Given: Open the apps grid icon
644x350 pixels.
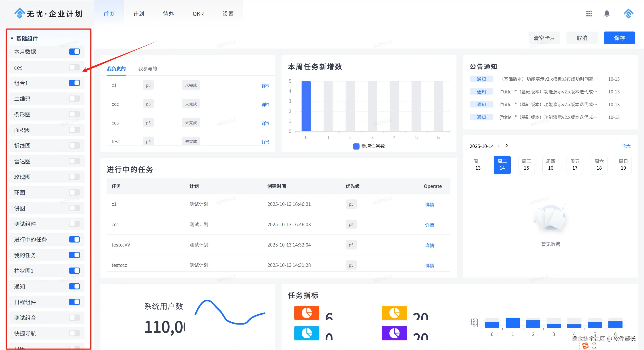Looking at the screenshot, I should (x=589, y=13).
